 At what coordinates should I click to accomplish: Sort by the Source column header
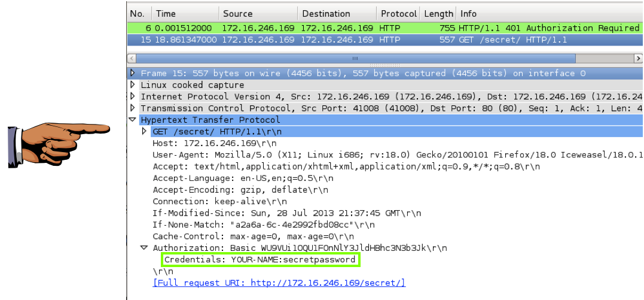tap(258, 14)
